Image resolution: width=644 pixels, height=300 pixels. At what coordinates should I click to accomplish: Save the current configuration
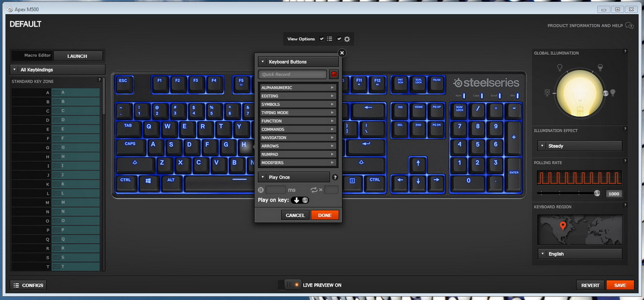(620, 285)
